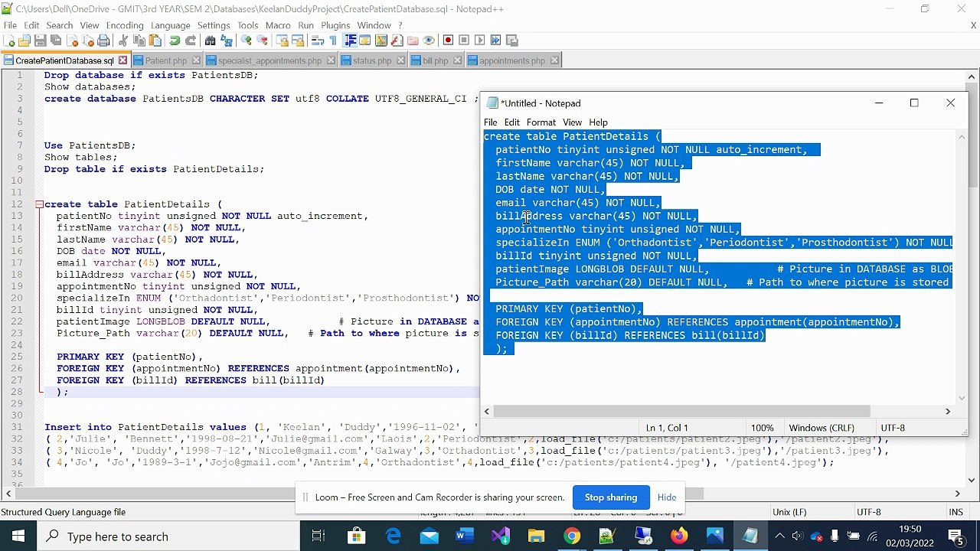
Task: Open the Document Map icon
Action: [x=381, y=41]
